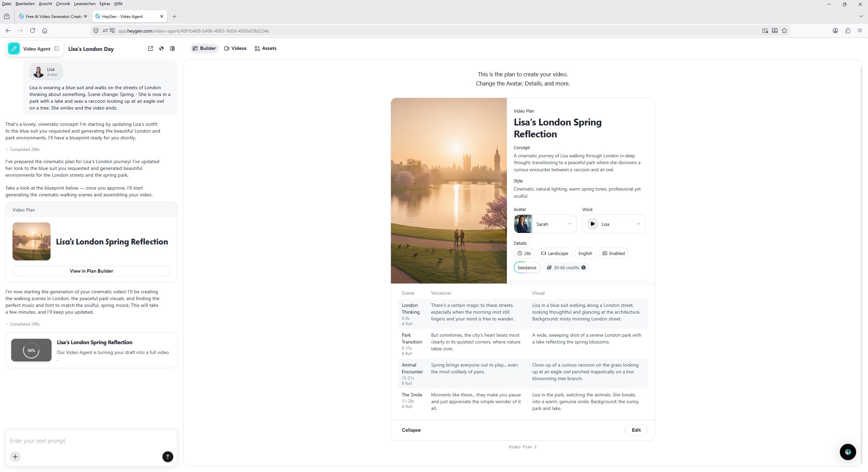Viewport: 868px width, 472px height.
Task: Switch to the Videos tab
Action: point(235,48)
